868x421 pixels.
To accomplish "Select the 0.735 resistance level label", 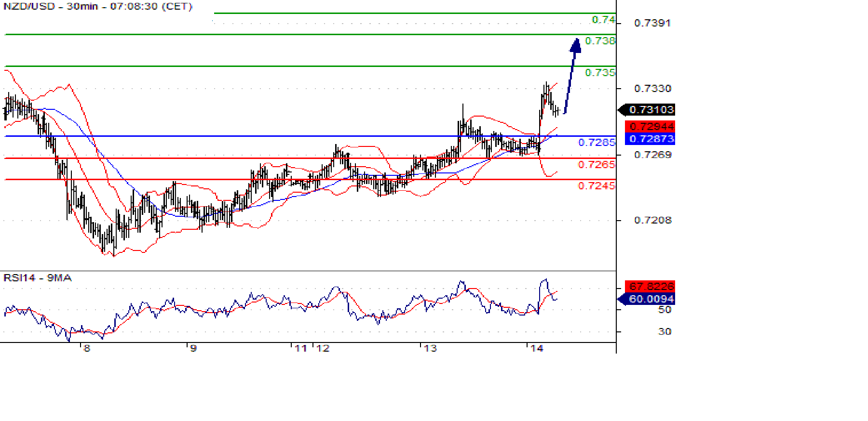I will 600,73.
